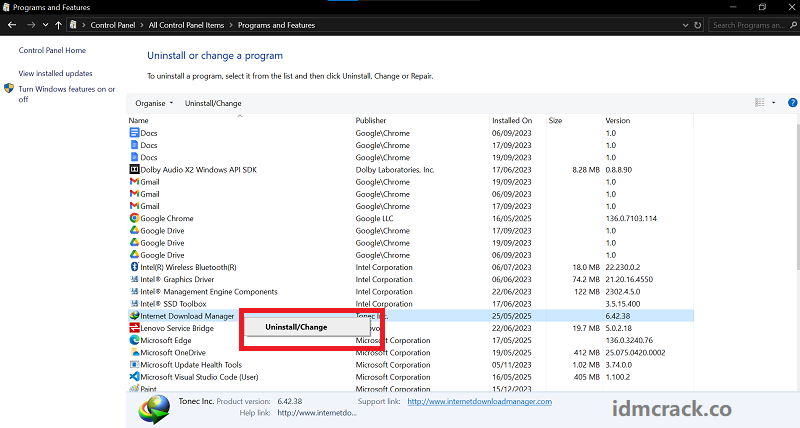Image resolution: width=800 pixels, height=428 pixels.
Task: Click the Internet Download Manager row icon
Action: click(134, 316)
